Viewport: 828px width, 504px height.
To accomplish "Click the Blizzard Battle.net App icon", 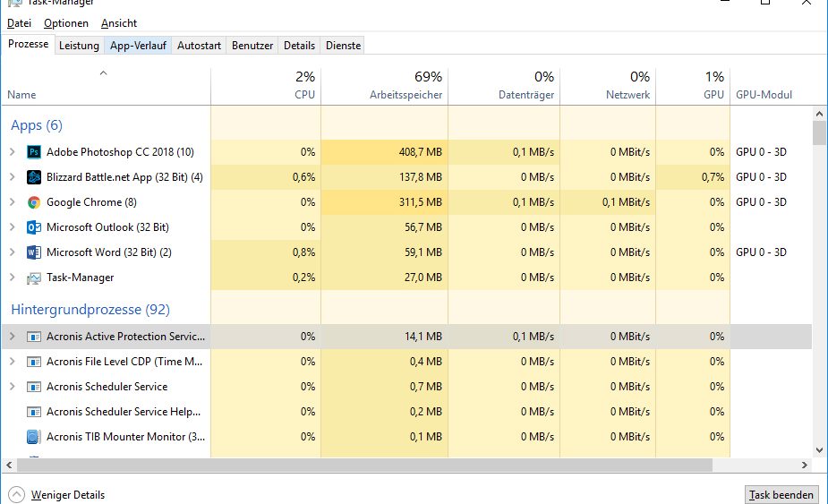I will 34,177.
